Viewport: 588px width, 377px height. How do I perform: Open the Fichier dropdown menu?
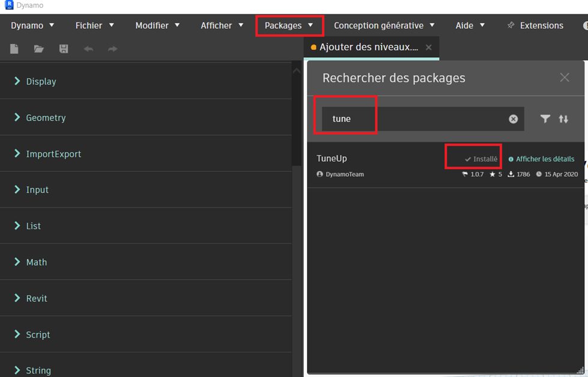point(94,25)
